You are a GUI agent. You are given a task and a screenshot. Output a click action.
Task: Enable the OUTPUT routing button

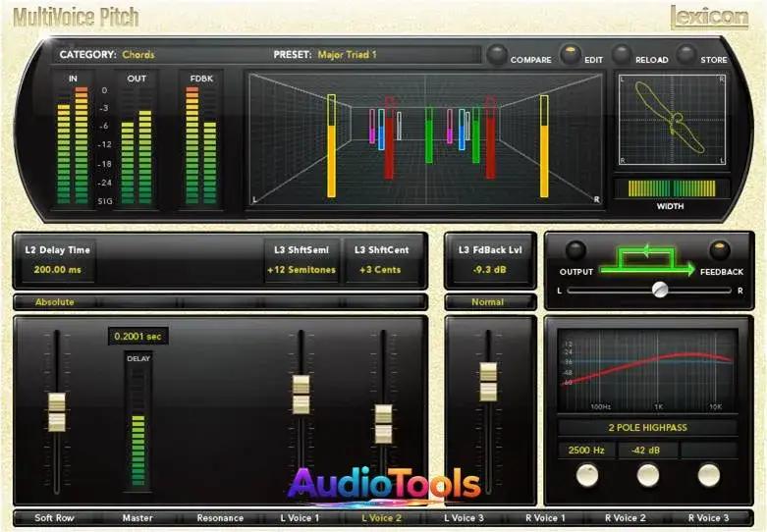point(575,250)
